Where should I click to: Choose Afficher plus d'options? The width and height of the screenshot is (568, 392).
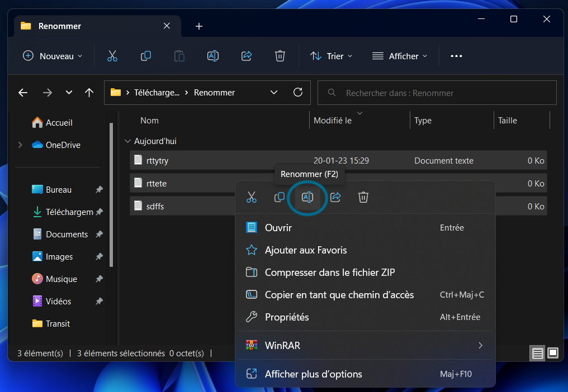coord(365,374)
